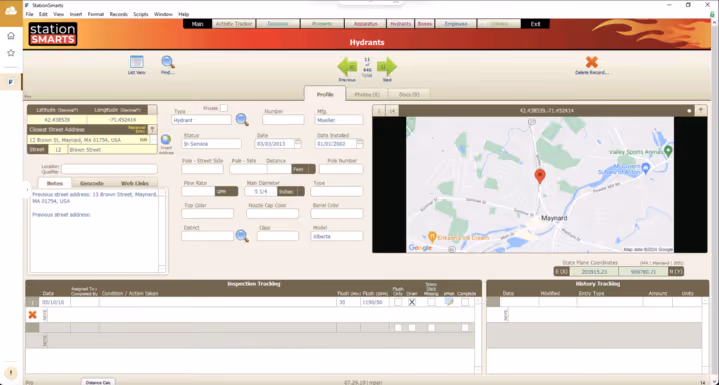This screenshot has height=385, width=719.
Task: Open the Inches main diameter unit dropdown
Action: tap(291, 191)
